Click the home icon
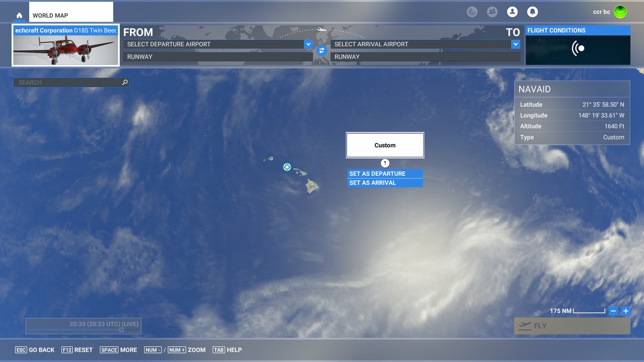The height and width of the screenshot is (362, 644). 19,15
